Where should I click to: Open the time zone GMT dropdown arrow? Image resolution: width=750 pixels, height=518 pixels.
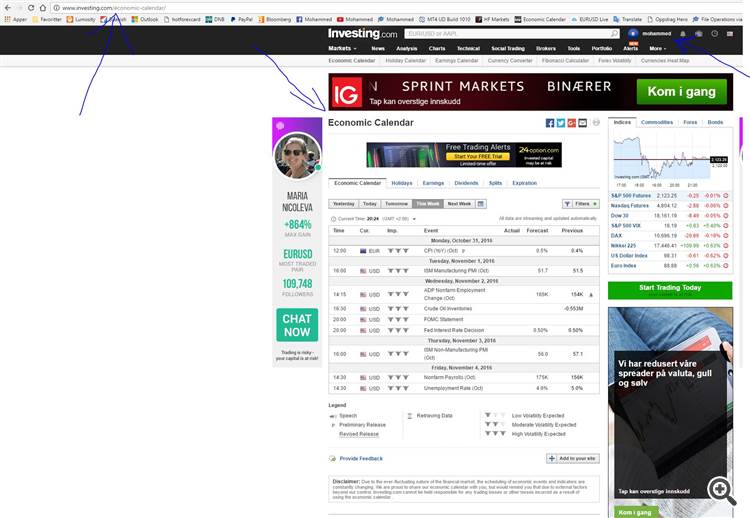click(414, 219)
